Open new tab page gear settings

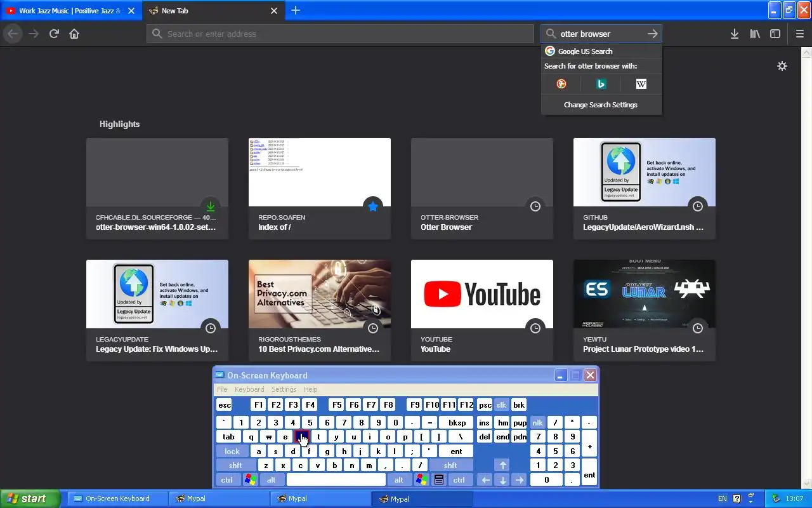[x=782, y=66]
